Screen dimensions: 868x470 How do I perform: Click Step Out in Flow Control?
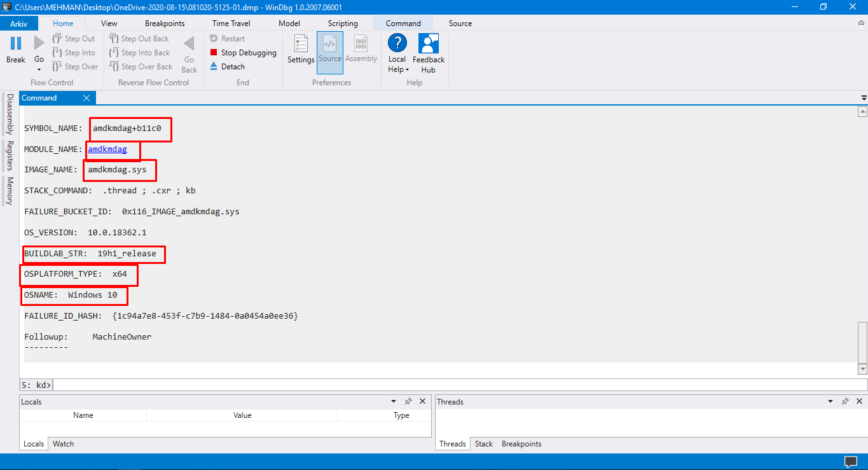74,39
